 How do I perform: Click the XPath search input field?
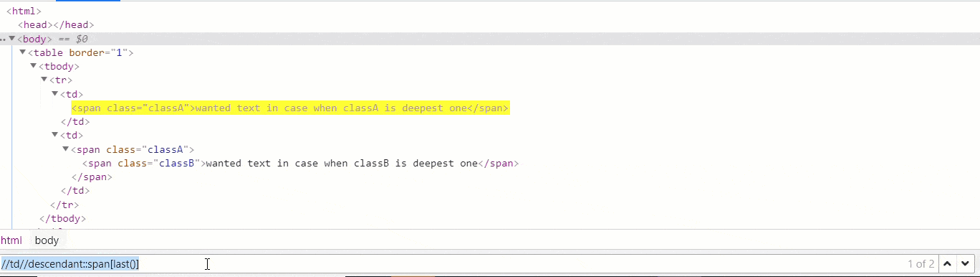[x=451, y=264]
